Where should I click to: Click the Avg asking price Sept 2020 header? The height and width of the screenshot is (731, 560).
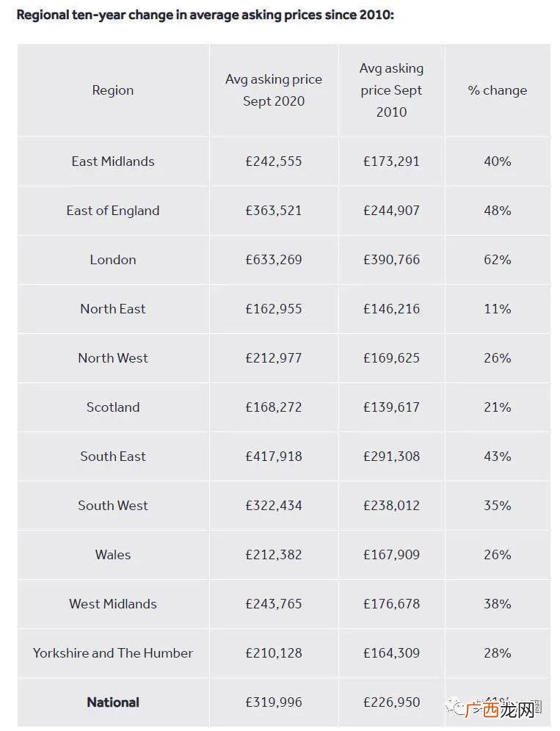[274, 90]
